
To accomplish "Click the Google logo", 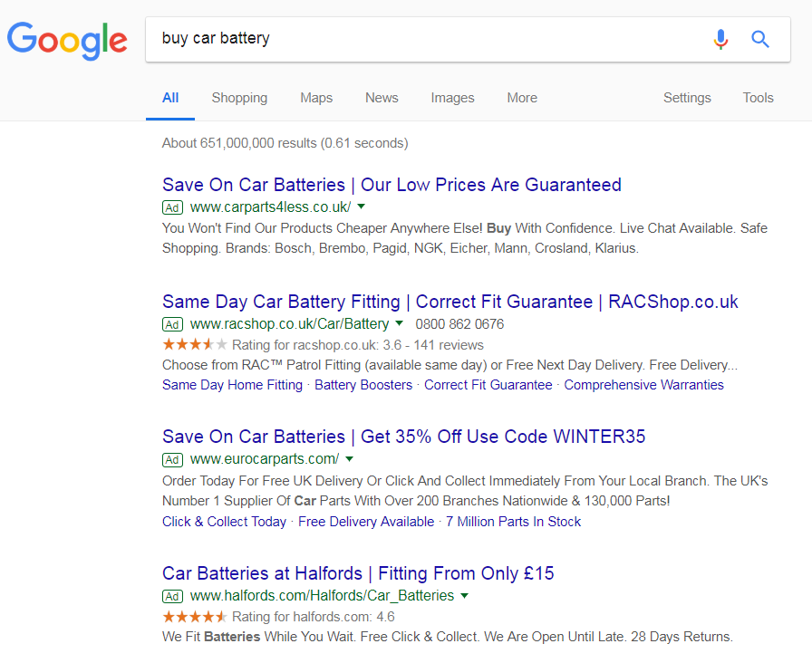I will point(67,41).
